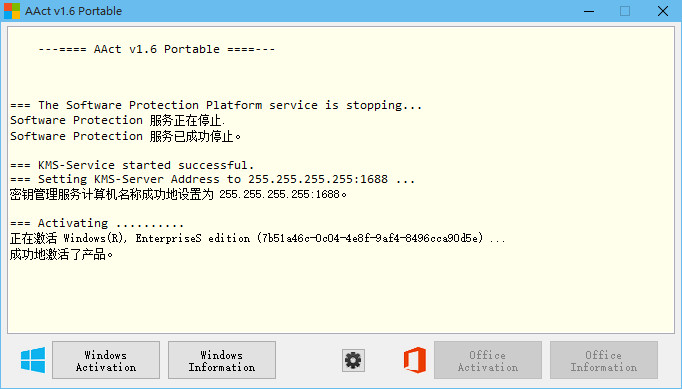This screenshot has width=682, height=389.
Task: Close the AAct v1.6 Portable window
Action: click(x=663, y=11)
